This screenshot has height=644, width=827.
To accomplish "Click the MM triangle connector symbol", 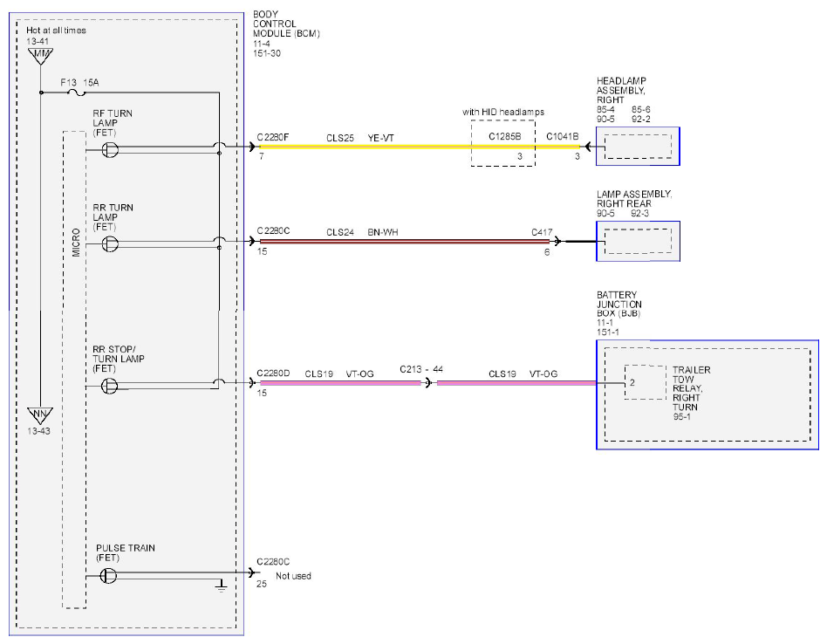I will click(x=41, y=57).
